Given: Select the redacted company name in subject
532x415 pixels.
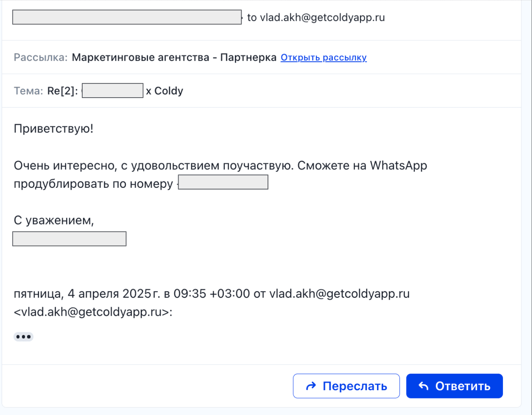Looking at the screenshot, I should (112, 91).
